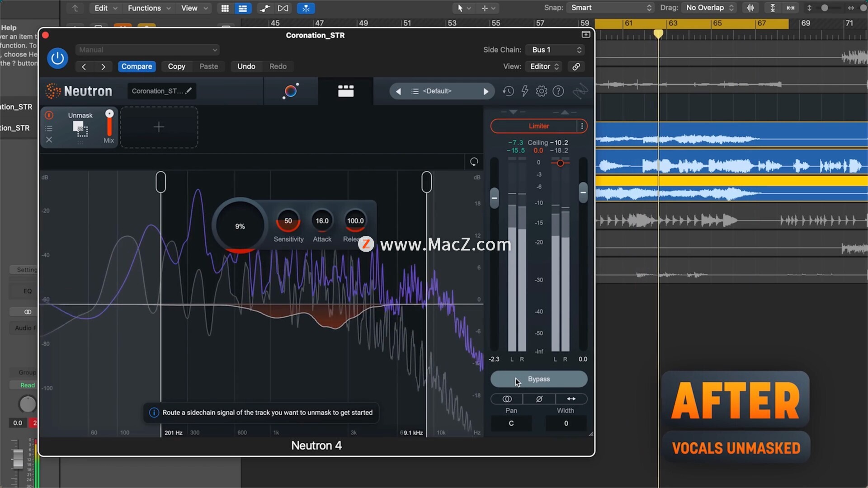Click the Undo button

246,66
